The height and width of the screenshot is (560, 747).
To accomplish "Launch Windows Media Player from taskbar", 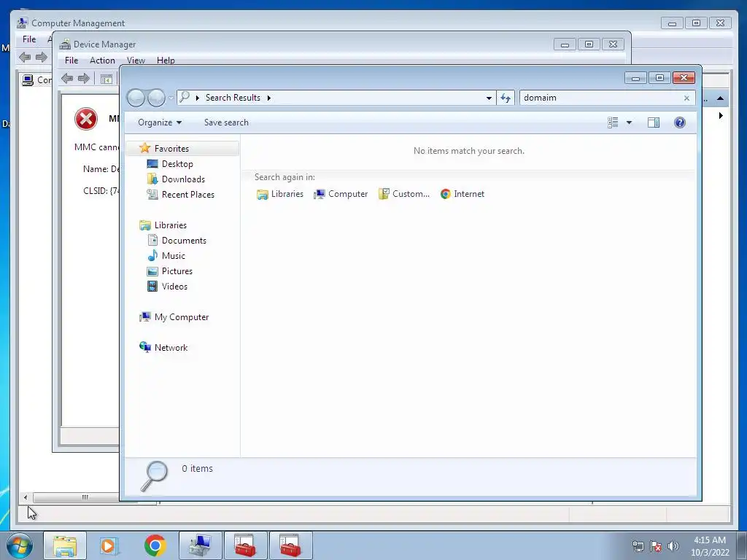I will (x=109, y=545).
